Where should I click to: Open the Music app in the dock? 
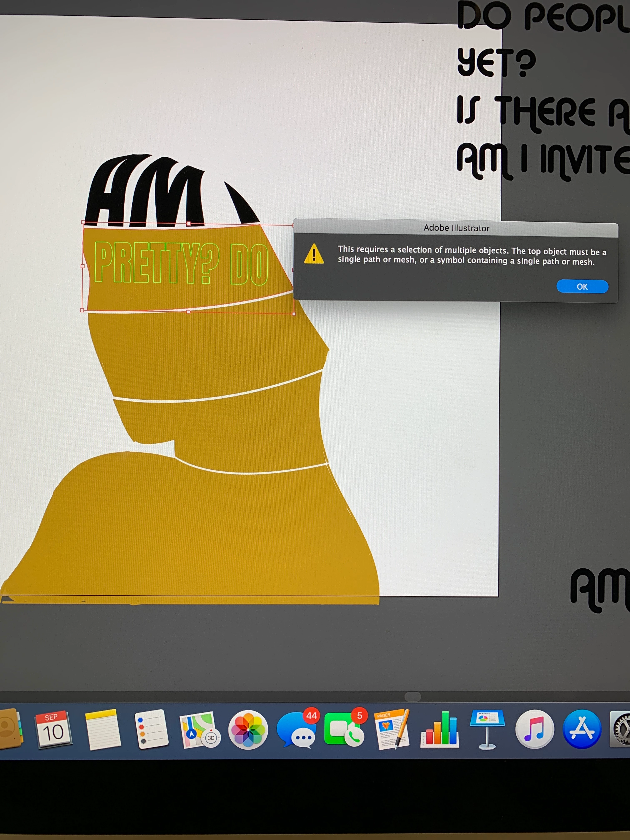pos(534,729)
